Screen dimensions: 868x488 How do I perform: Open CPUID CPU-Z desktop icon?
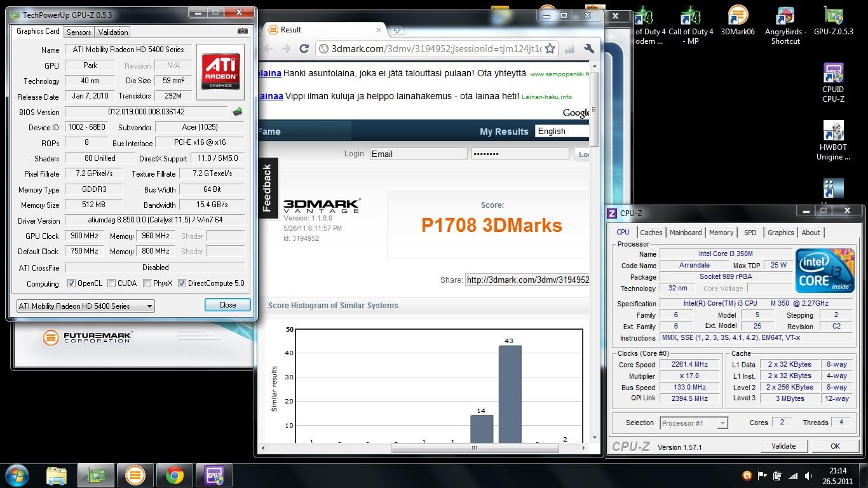click(x=833, y=83)
